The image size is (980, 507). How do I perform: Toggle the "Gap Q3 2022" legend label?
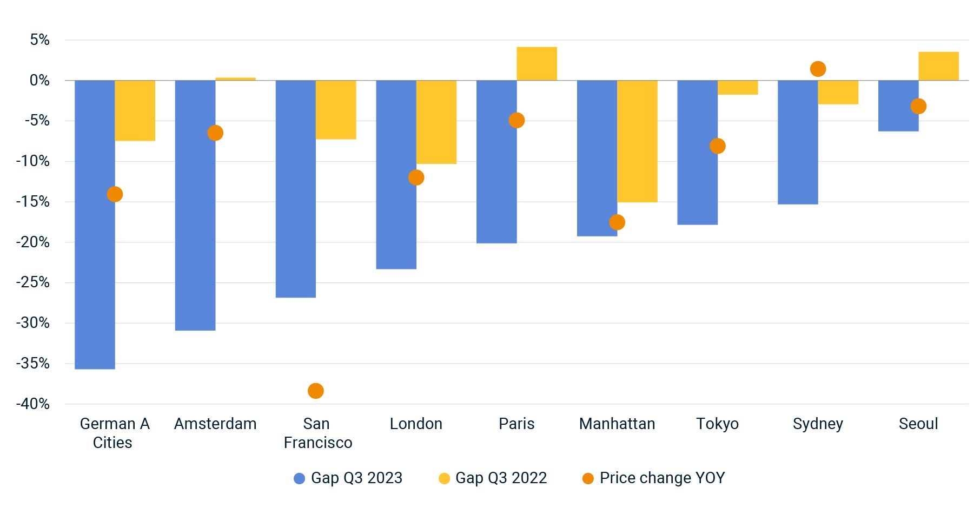[x=501, y=478]
